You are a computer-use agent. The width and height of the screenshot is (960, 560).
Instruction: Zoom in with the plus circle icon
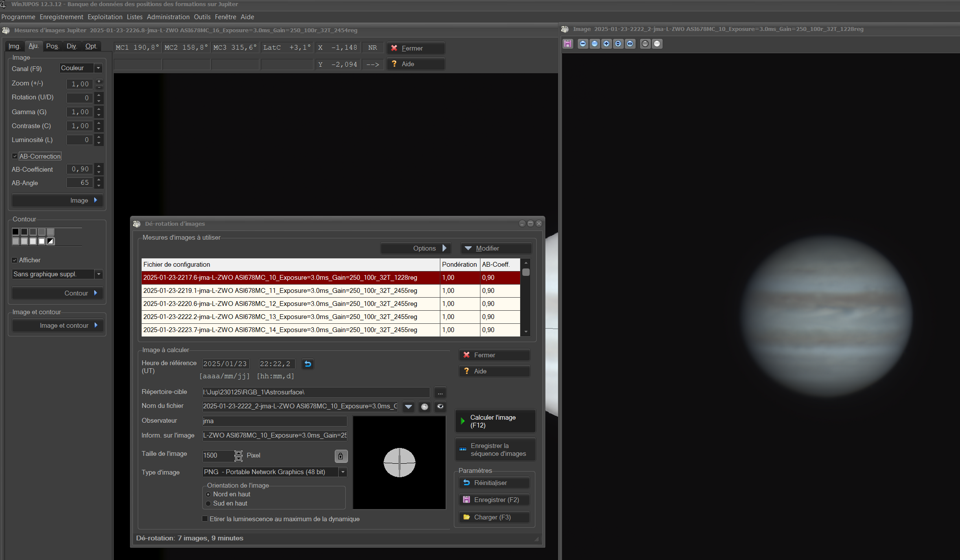[x=606, y=44]
